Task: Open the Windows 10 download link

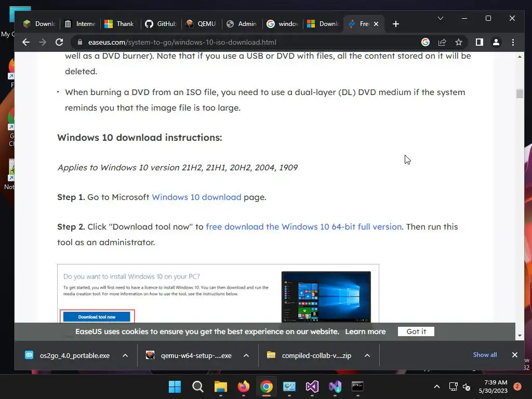Action: [196, 197]
